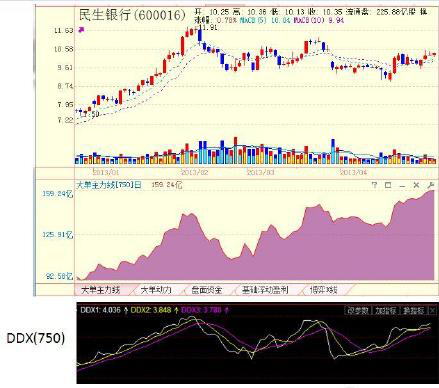This screenshot has width=439, height=388.
Task: Minimize the 大单主力线 indicator panel
Action: (402, 185)
